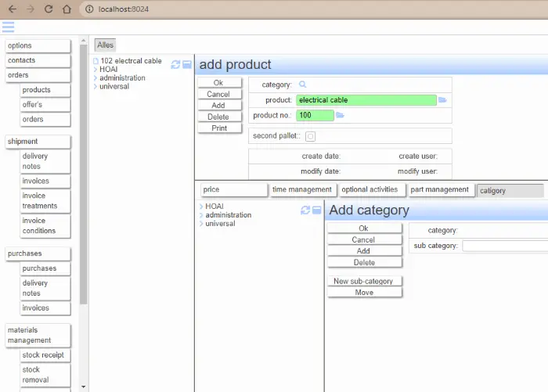The width and height of the screenshot is (548, 392).
Task: Open delivery notes under purchases
Action: [x=45, y=288]
